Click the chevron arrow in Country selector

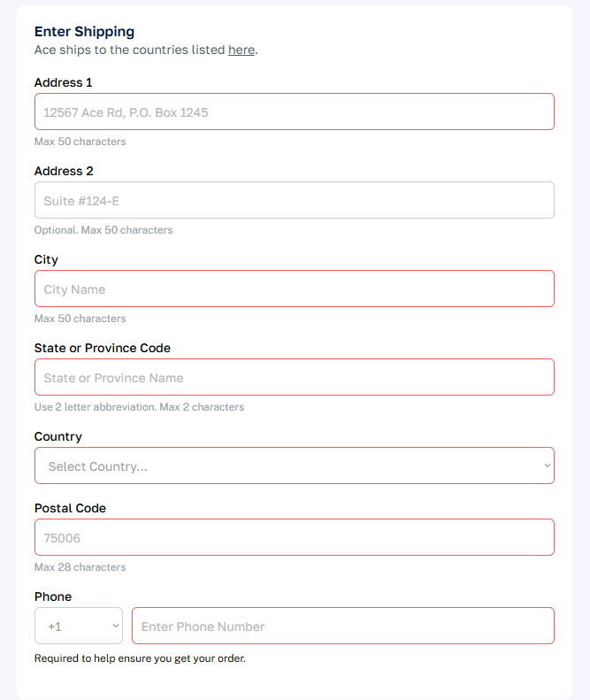point(548,465)
